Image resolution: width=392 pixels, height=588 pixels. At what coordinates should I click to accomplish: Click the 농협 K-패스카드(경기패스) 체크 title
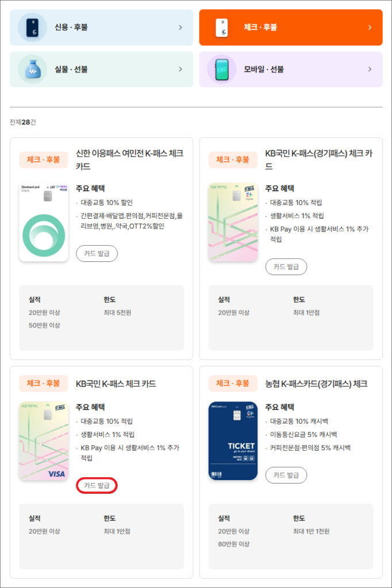pyautogui.click(x=316, y=384)
